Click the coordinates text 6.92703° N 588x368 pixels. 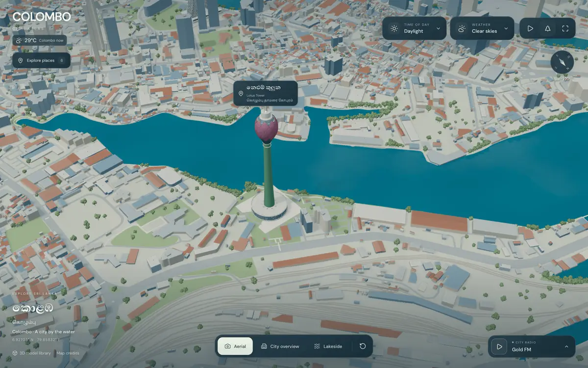(x=23, y=339)
